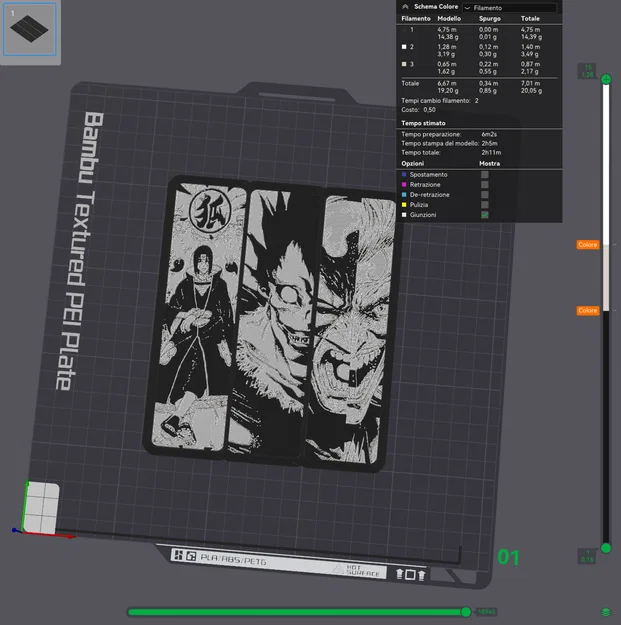Viewport: 621px width, 625px height.
Task: Click the upper orange Colore change marker
Action: (588, 245)
